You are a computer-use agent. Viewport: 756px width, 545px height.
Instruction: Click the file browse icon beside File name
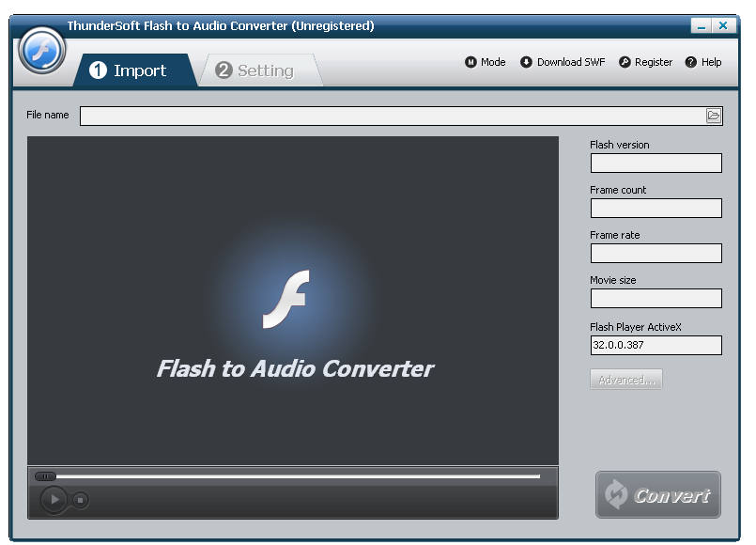pyautogui.click(x=714, y=115)
